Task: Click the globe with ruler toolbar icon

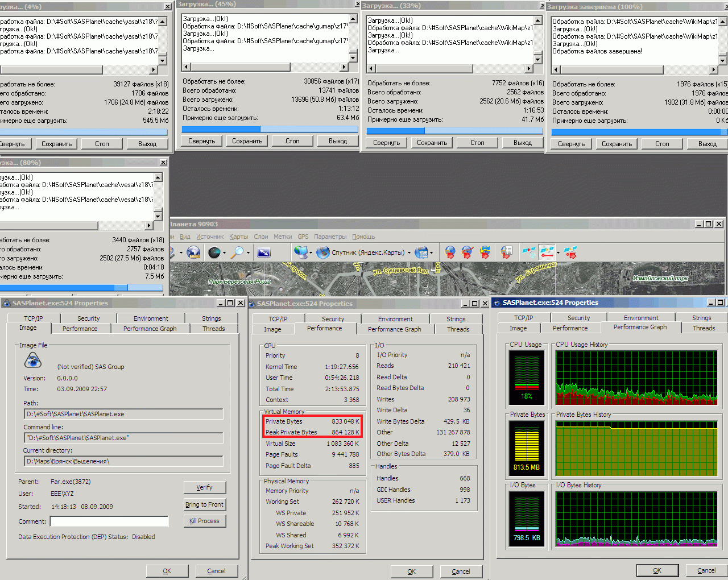Action: pyautogui.click(x=193, y=252)
